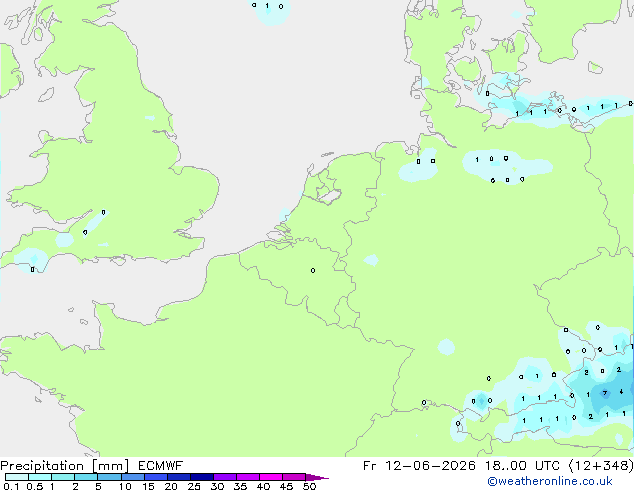Pick the 2–5 mm legend color segment

[x=86, y=477]
